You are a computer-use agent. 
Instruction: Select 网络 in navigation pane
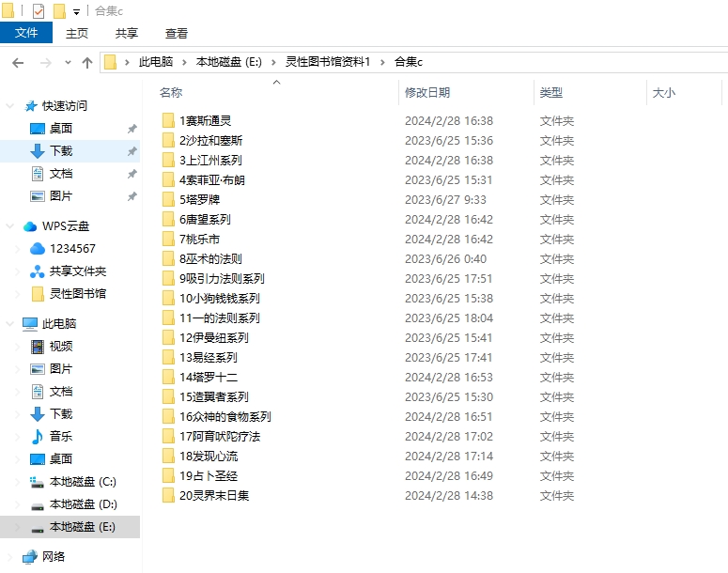pos(54,556)
